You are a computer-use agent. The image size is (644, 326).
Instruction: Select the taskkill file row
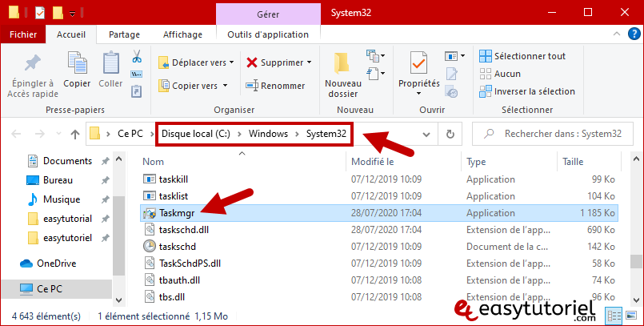378,179
